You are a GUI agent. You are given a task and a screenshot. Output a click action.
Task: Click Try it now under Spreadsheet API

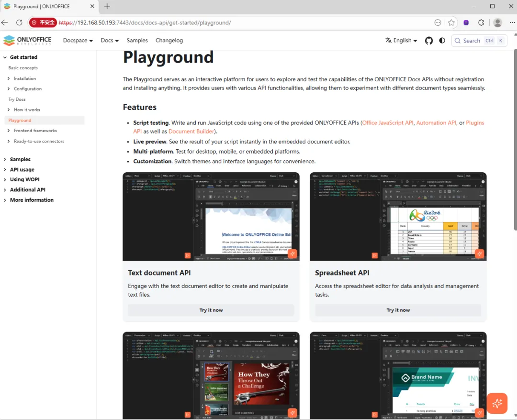tap(398, 310)
